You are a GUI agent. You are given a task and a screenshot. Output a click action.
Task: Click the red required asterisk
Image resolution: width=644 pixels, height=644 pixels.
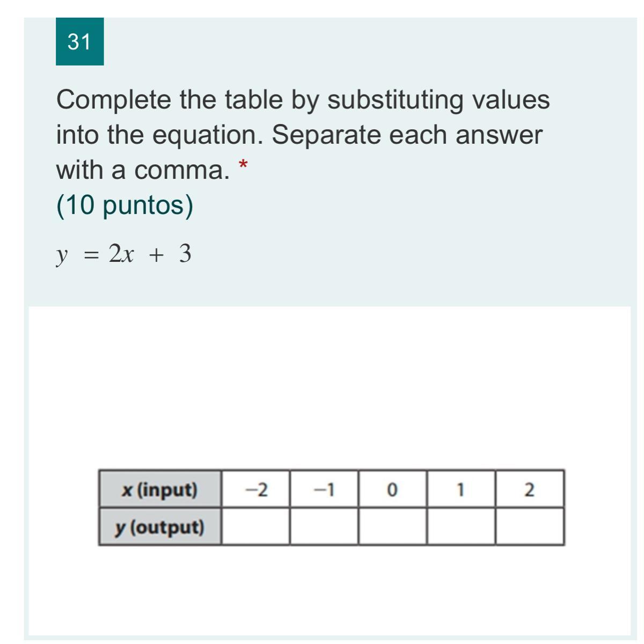[243, 165]
